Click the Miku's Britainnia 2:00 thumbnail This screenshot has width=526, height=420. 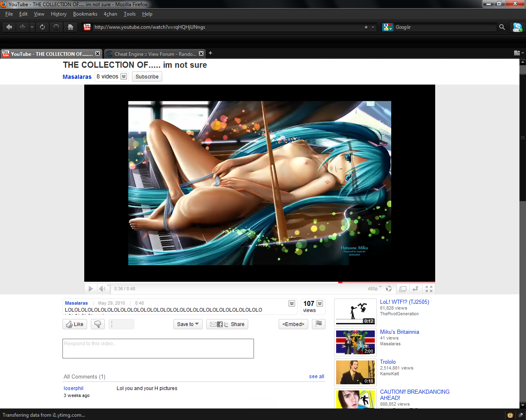pyautogui.click(x=355, y=342)
